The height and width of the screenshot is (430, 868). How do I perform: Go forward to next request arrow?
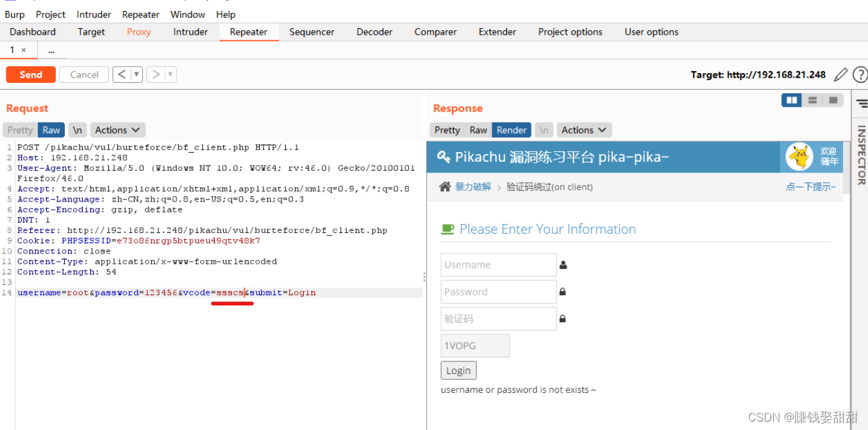click(x=155, y=74)
